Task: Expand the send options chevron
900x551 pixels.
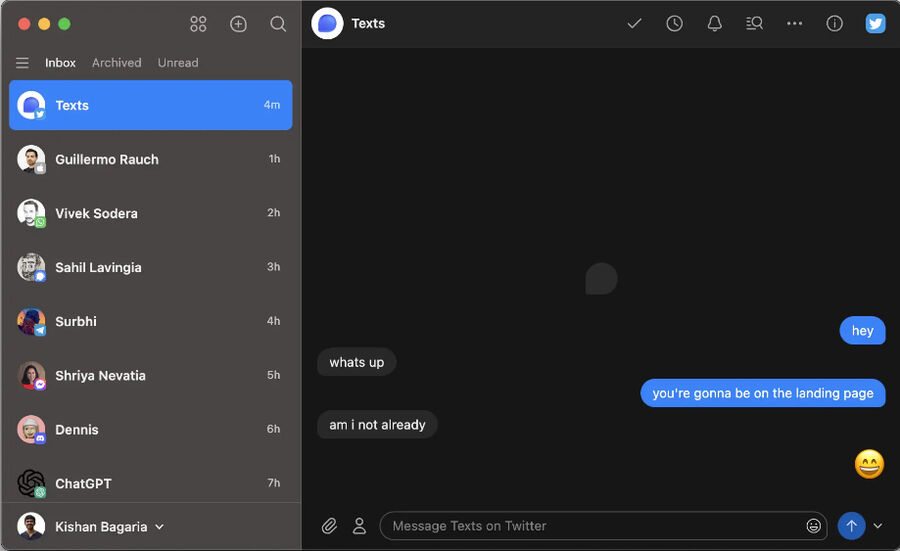Action: pos(878,526)
